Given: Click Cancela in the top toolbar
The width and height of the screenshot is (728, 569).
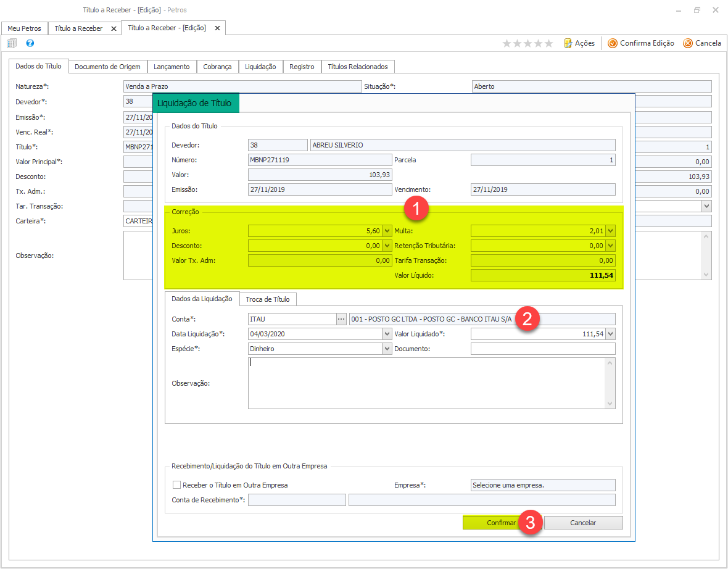Looking at the screenshot, I should pos(702,43).
